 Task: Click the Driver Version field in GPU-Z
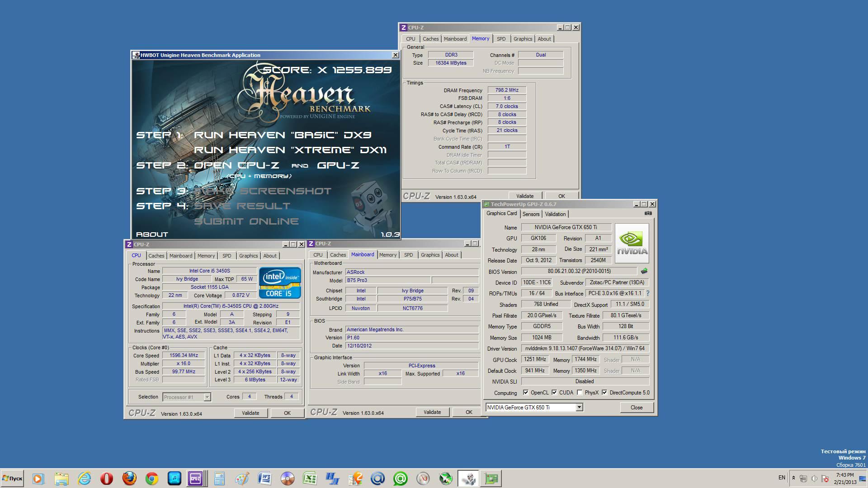(585, 348)
